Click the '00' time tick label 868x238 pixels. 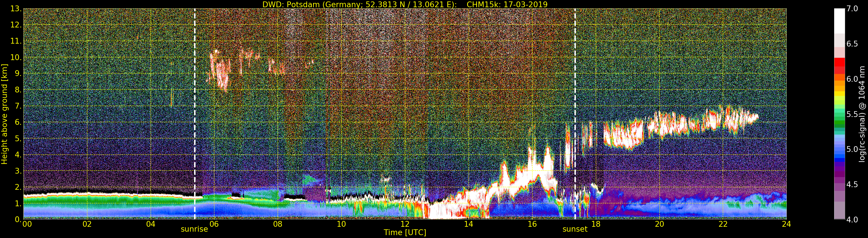(x=27, y=224)
